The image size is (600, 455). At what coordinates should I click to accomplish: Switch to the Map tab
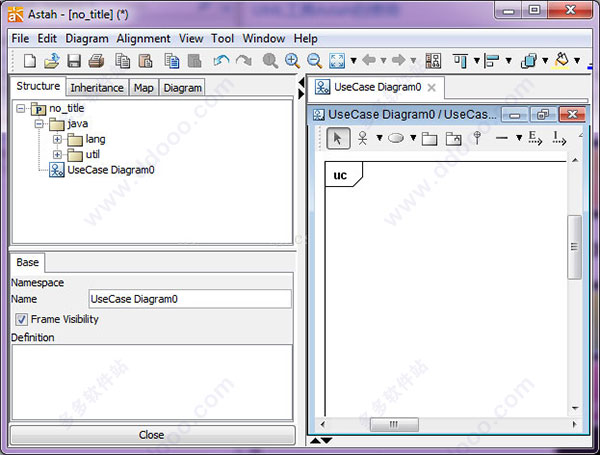tap(143, 88)
